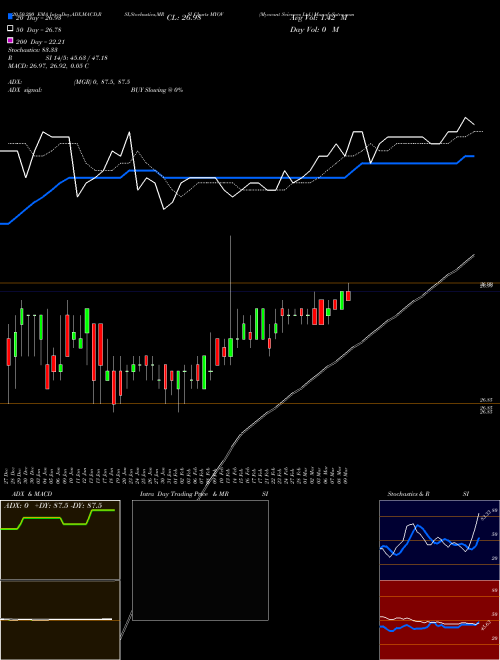Viewport: 500px width, 660px height.
Task: Select the 'SI 14/3: 45.63 / 47.18' readout
Action: pos(77,58)
